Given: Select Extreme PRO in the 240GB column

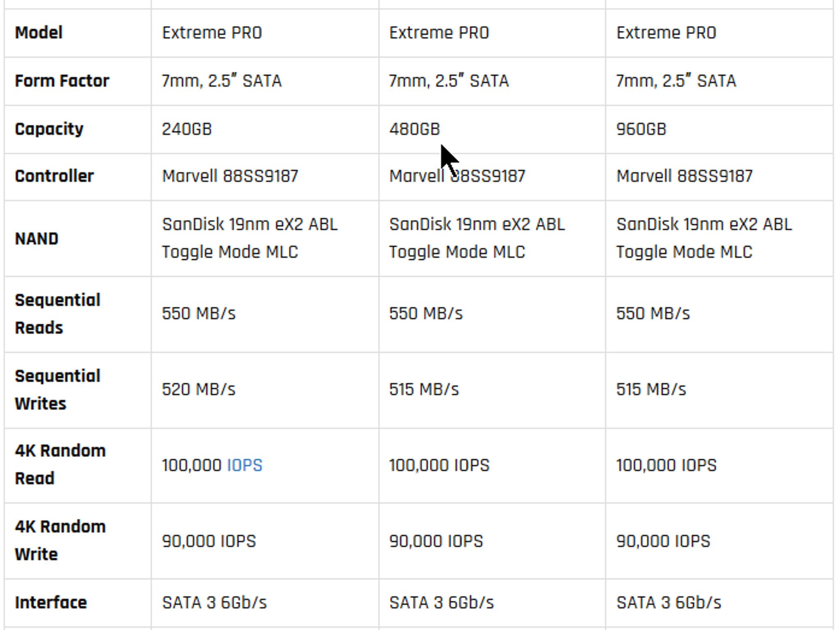Looking at the screenshot, I should coord(212,33).
